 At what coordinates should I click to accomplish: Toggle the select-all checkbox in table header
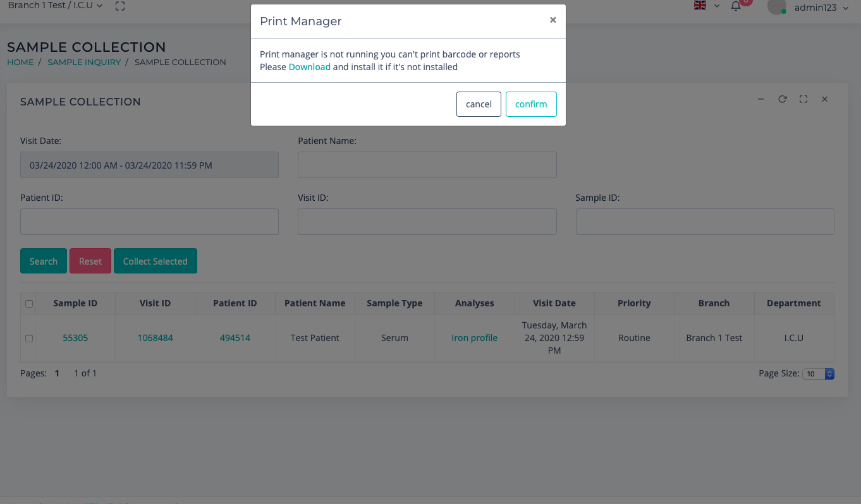tap(29, 304)
